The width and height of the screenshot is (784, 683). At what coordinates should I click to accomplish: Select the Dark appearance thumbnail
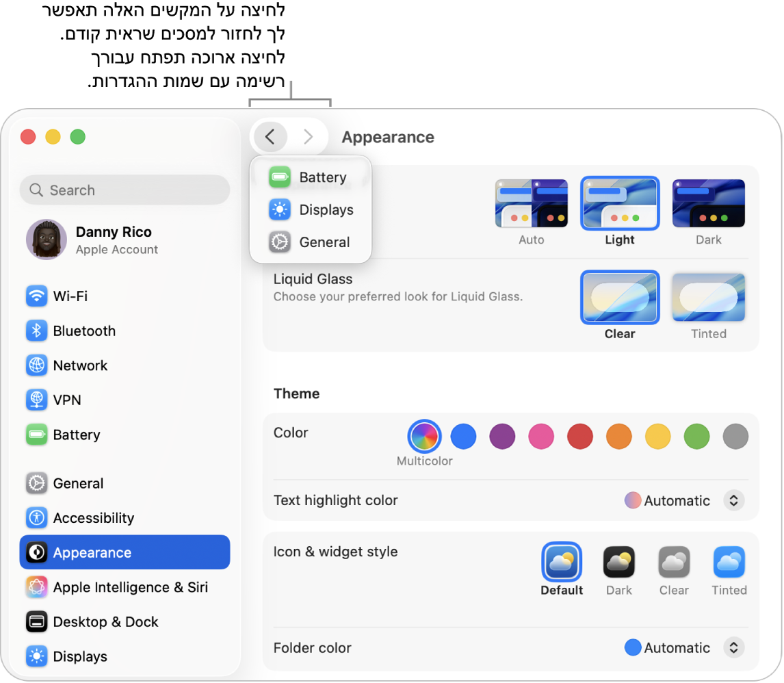coord(709,203)
